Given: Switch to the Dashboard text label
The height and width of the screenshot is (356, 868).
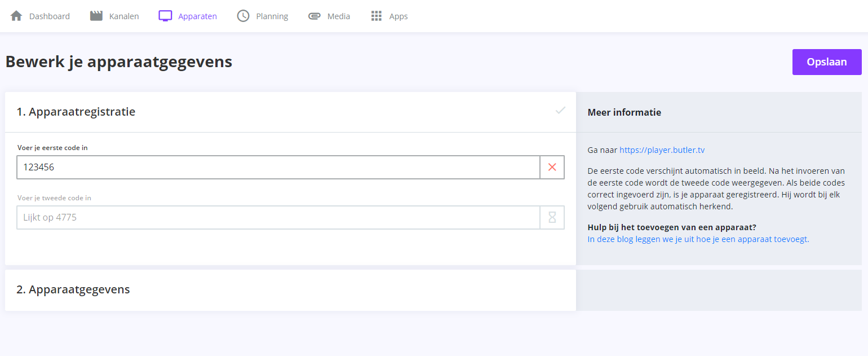Looking at the screenshot, I should [x=50, y=16].
